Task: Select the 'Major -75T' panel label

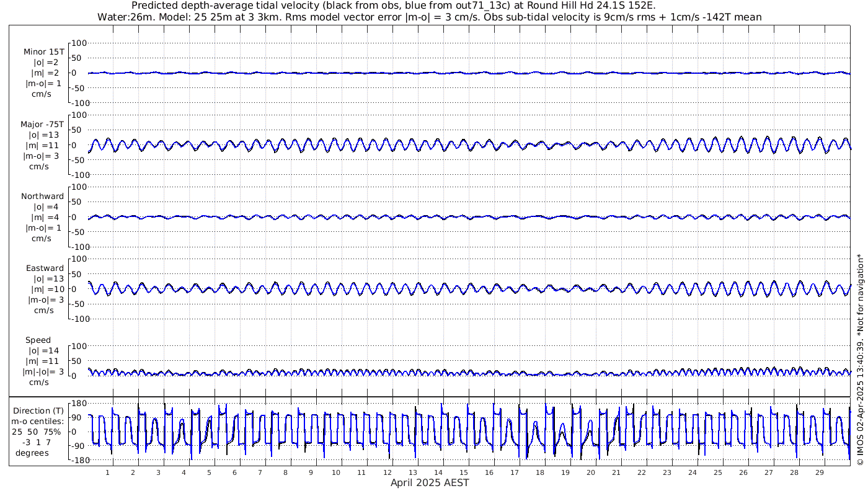Action: coord(42,124)
